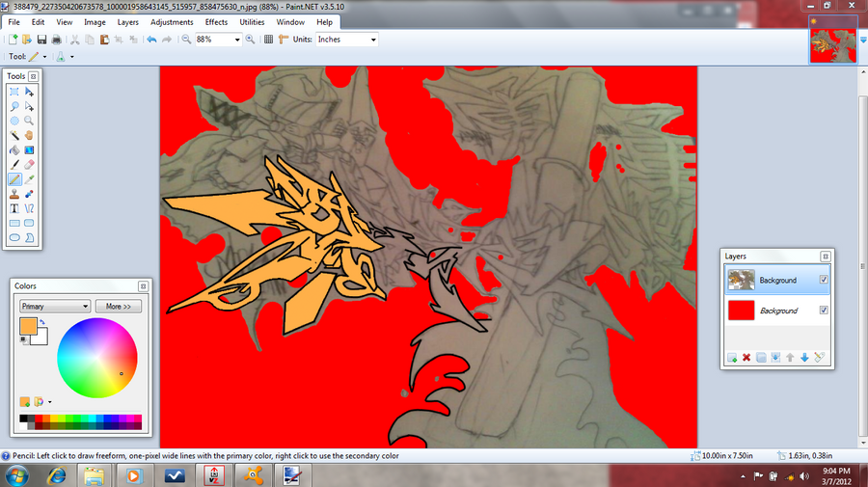Image resolution: width=868 pixels, height=487 pixels.
Task: Toggle visibility of the top Background layer
Action: coord(824,280)
